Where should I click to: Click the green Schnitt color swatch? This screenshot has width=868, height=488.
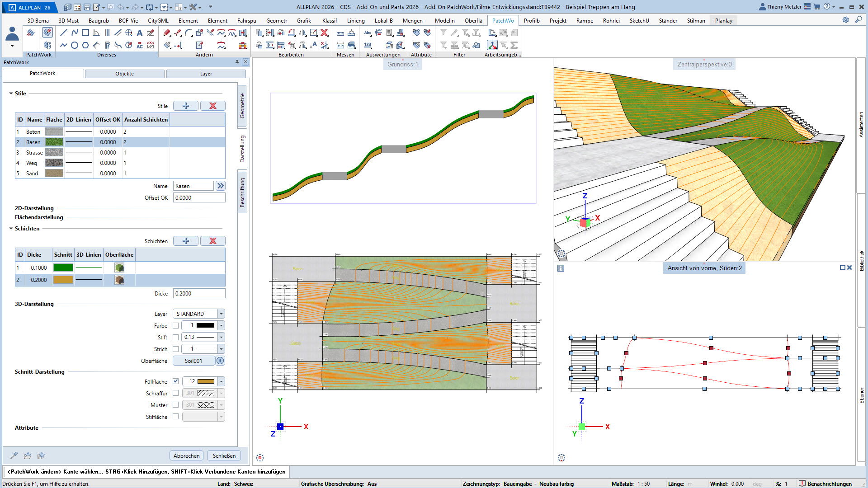[x=63, y=267]
